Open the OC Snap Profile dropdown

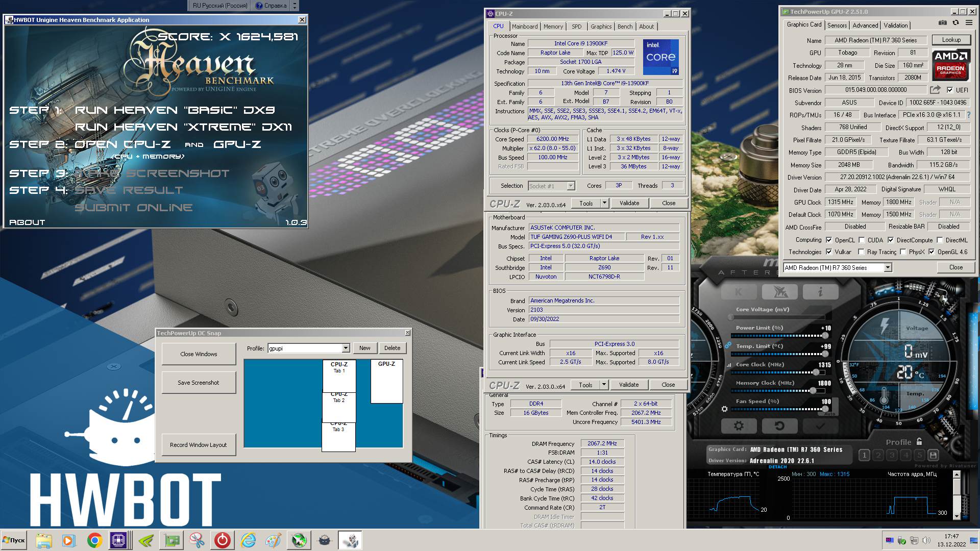346,348
